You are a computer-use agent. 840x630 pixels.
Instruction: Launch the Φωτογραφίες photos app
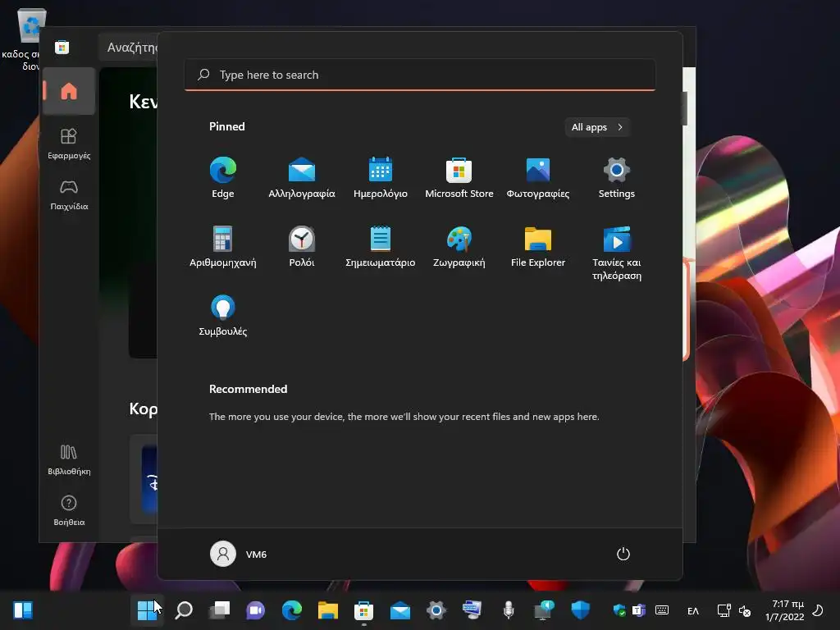click(538, 178)
